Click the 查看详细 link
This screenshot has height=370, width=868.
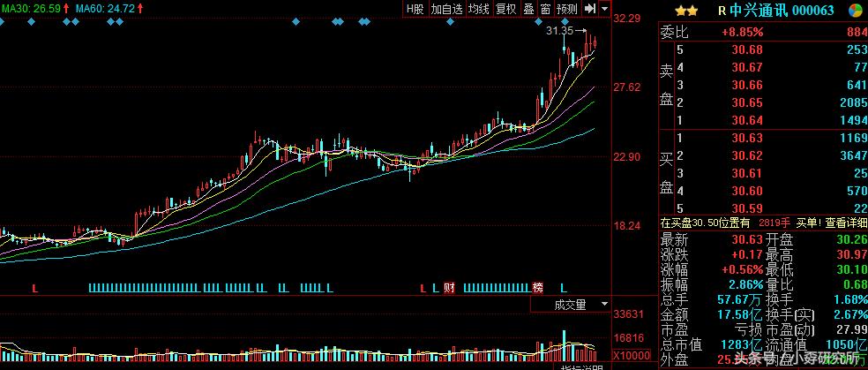847,223
